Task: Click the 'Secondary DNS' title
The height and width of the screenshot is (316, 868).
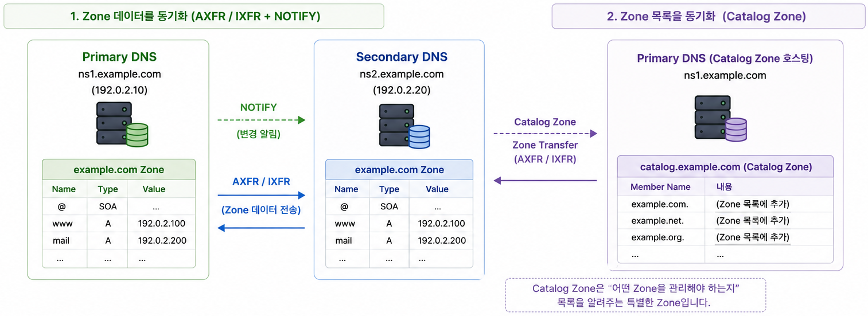Action: tap(402, 57)
